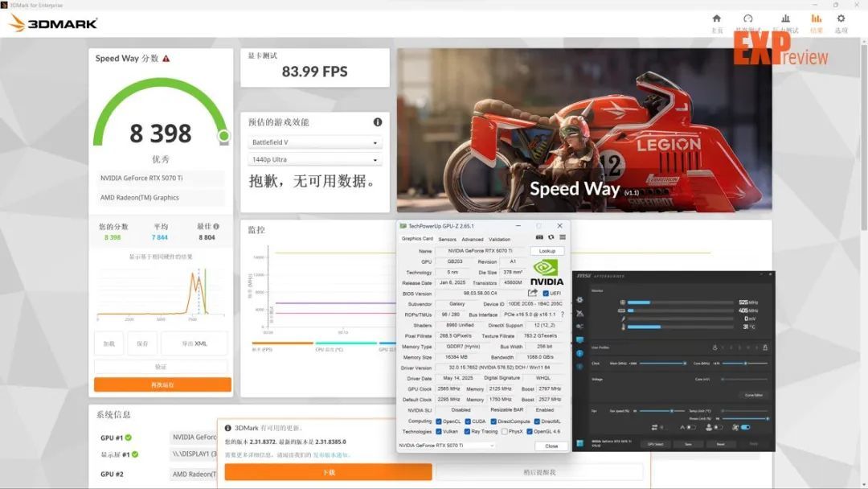This screenshot has height=489, width=868.
Task: Open the 3DMark home page icon
Action: (716, 18)
